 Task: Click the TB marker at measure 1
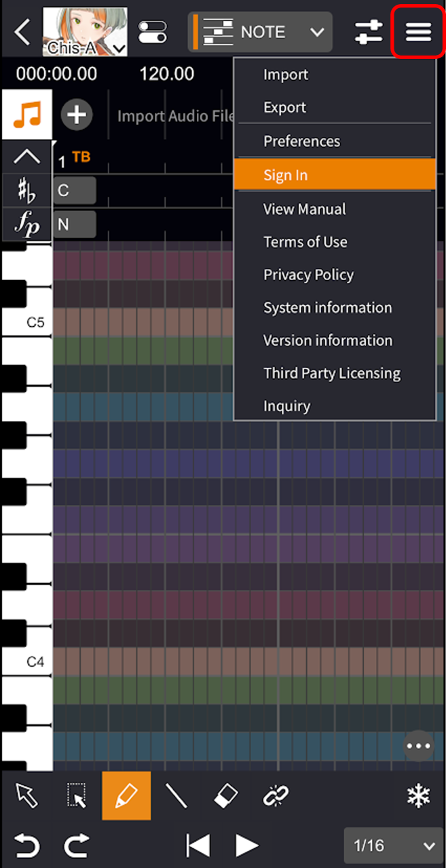click(81, 157)
